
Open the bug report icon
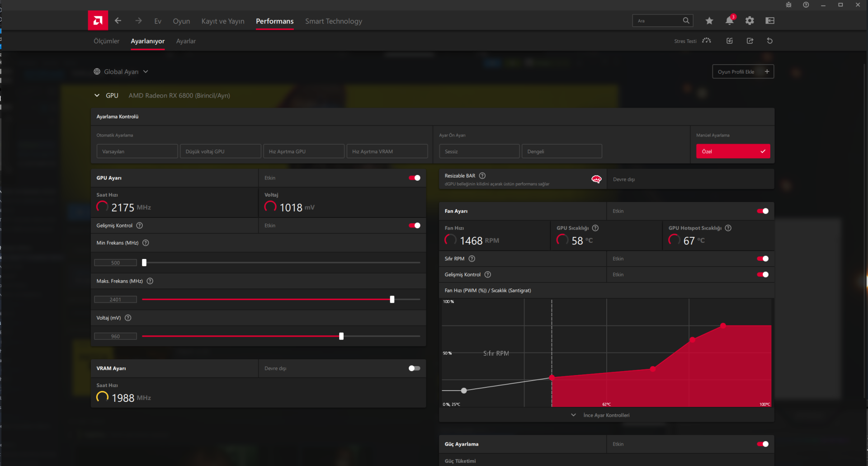coord(788,5)
